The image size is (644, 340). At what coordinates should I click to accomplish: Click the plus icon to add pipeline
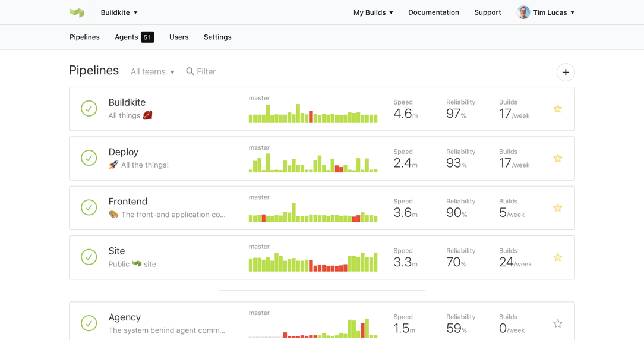(566, 73)
